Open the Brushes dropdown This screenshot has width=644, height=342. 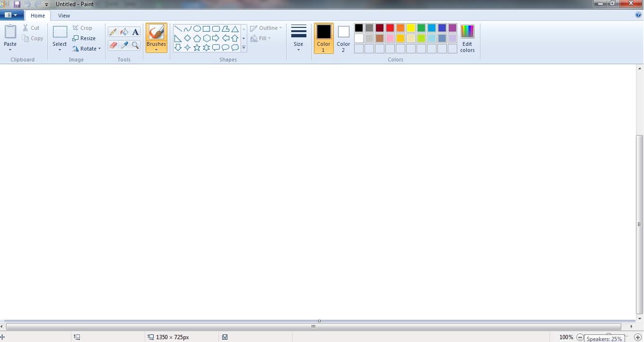(157, 49)
